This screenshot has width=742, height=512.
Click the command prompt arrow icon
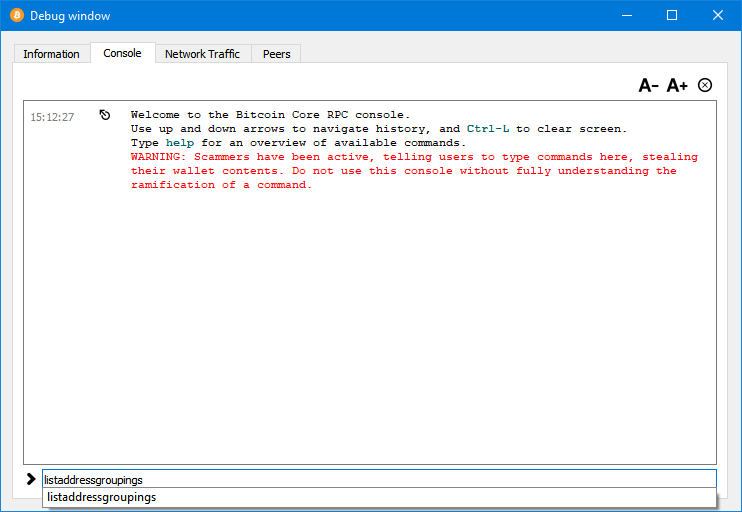tap(31, 479)
